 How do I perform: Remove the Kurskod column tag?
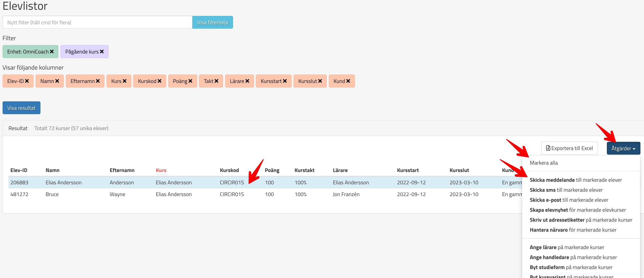coord(160,81)
